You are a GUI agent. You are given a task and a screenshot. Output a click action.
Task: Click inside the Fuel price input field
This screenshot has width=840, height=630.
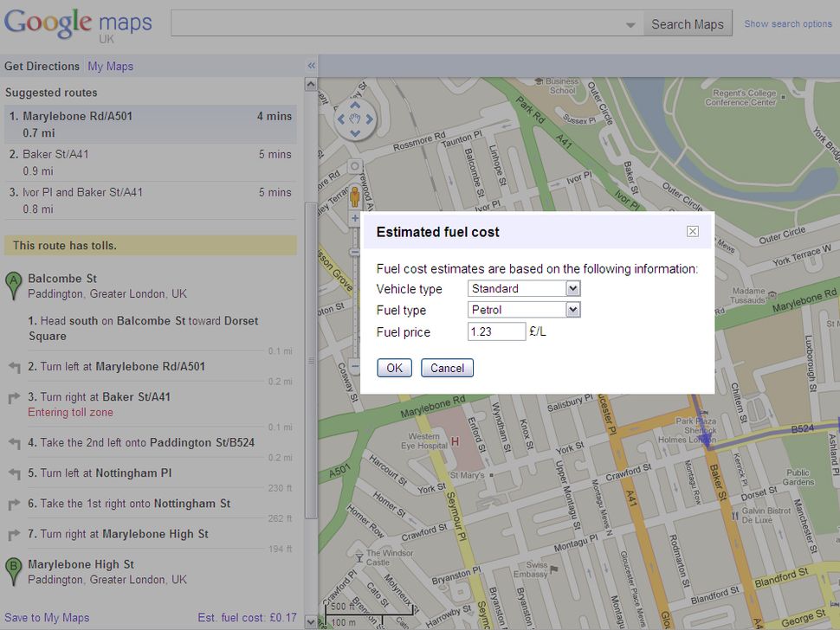click(x=496, y=331)
